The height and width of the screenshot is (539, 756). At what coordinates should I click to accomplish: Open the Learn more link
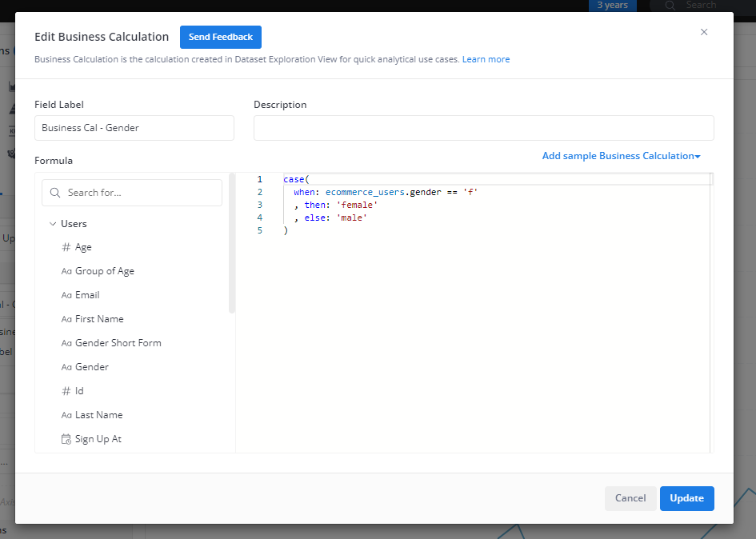486,59
